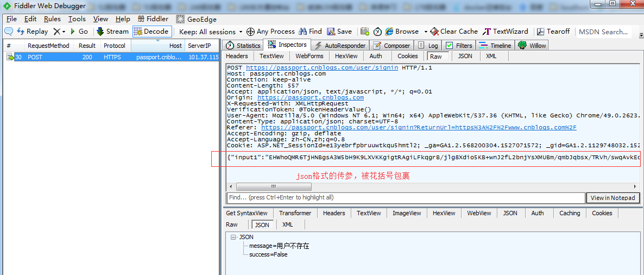Click the left arrow of the horizontal scrollbar
This screenshot has width=644, height=275.
click(230, 186)
